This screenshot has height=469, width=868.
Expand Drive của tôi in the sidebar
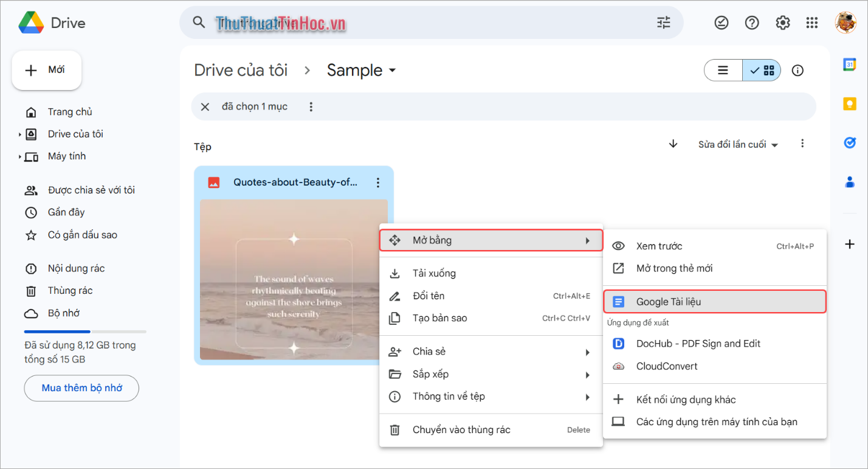pyautogui.click(x=20, y=134)
